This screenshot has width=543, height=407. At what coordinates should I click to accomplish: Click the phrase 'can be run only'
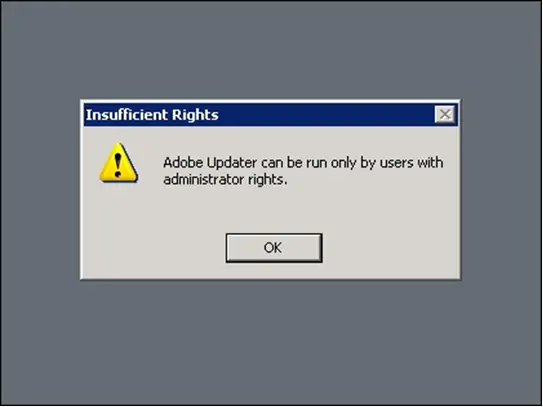pos(309,162)
